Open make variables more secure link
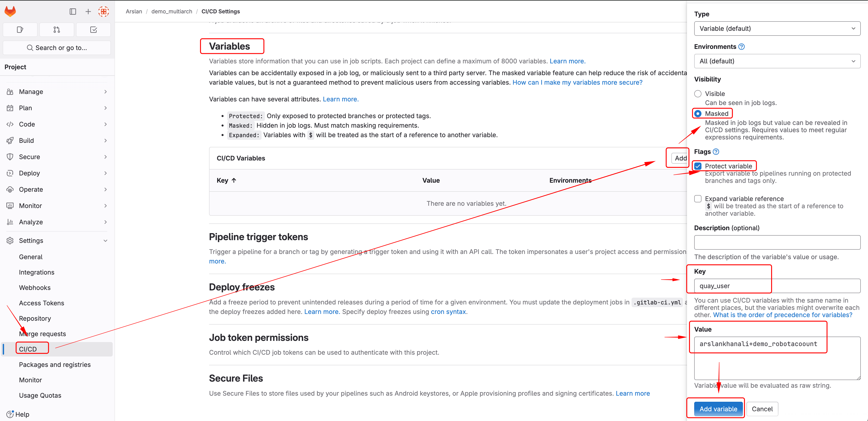This screenshot has width=868, height=421. point(577,82)
